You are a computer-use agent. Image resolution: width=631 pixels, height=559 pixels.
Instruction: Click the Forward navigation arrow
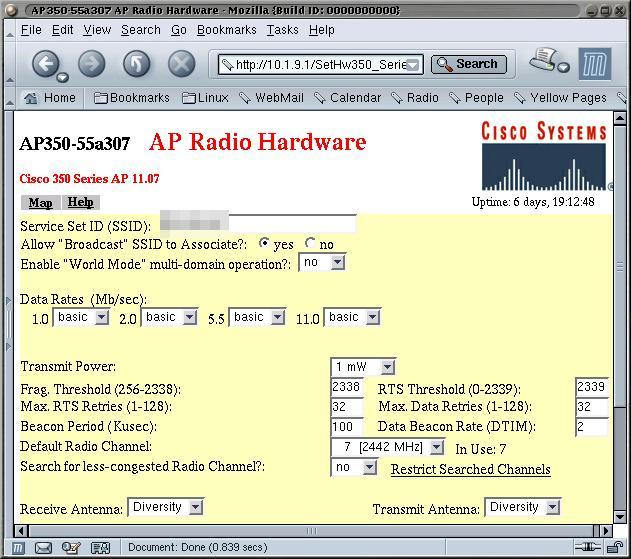point(92,64)
